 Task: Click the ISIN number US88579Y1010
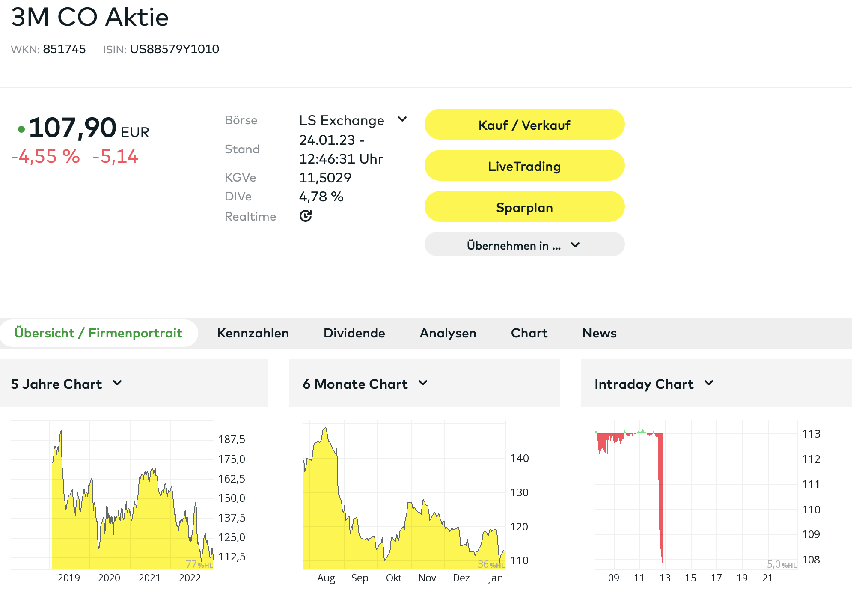click(174, 49)
